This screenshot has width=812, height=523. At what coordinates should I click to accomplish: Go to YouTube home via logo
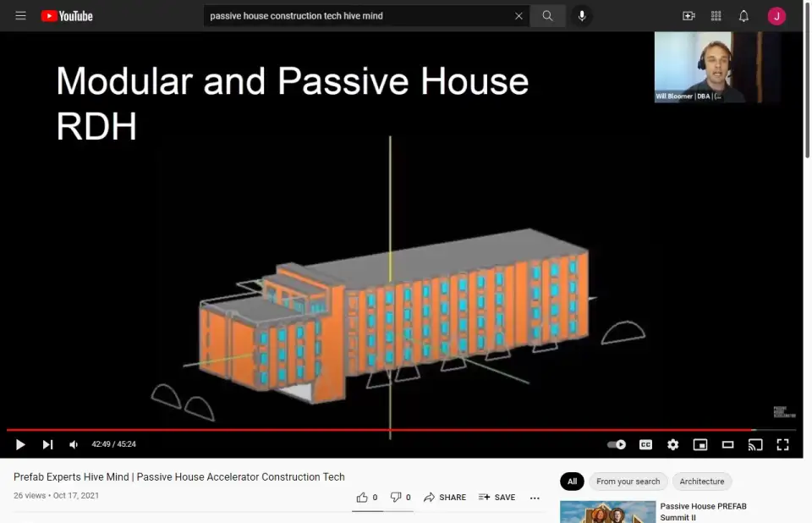click(67, 16)
